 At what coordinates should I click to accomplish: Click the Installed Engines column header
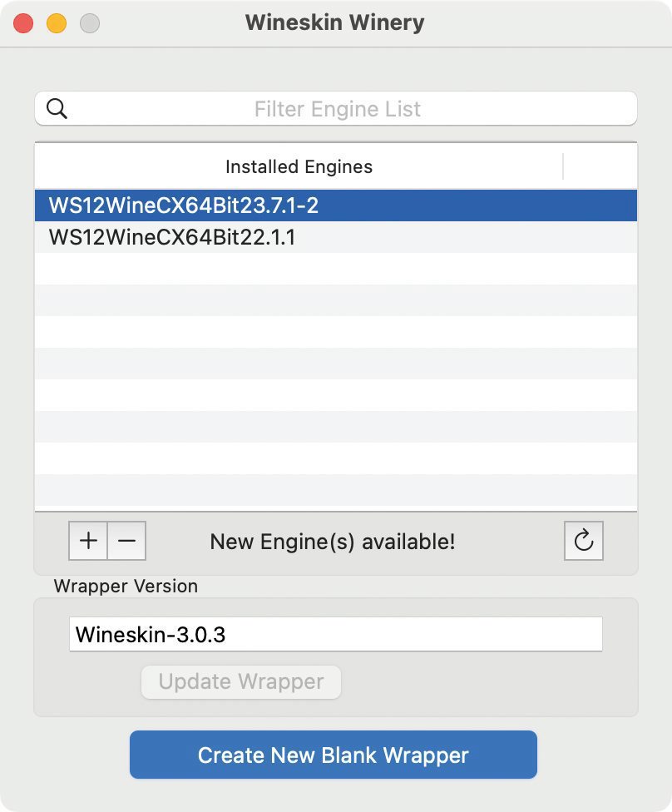pos(299,166)
